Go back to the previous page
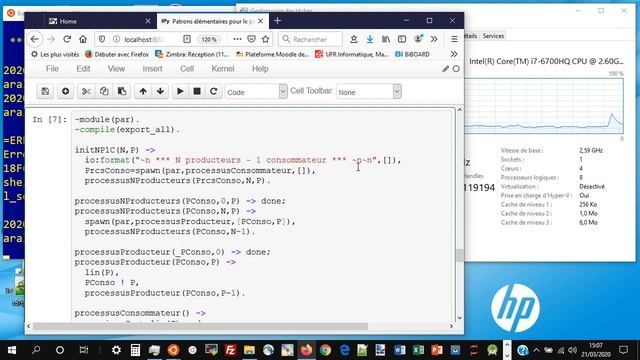The height and width of the screenshot is (360, 640). [35, 39]
